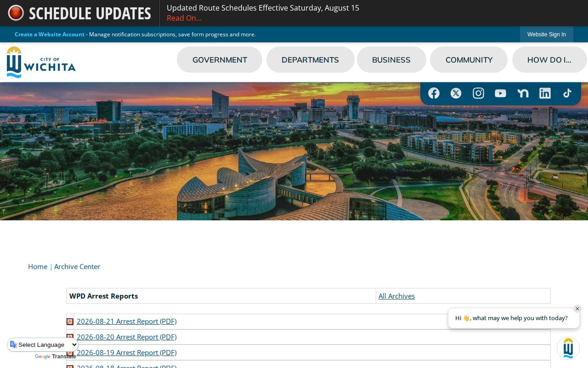Image resolution: width=588 pixels, height=368 pixels.
Task: Click the Website Sign In button
Action: pyautogui.click(x=547, y=34)
